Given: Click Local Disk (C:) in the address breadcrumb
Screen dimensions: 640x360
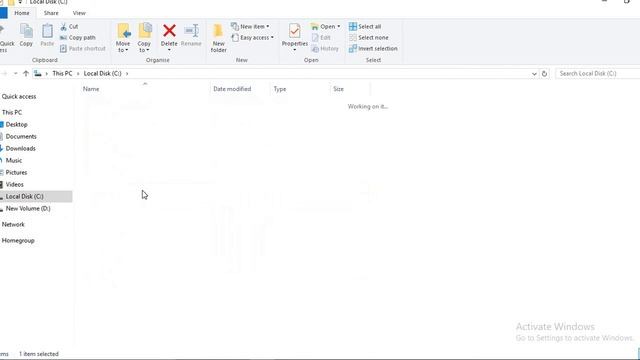Looking at the screenshot, I should tap(102, 73).
